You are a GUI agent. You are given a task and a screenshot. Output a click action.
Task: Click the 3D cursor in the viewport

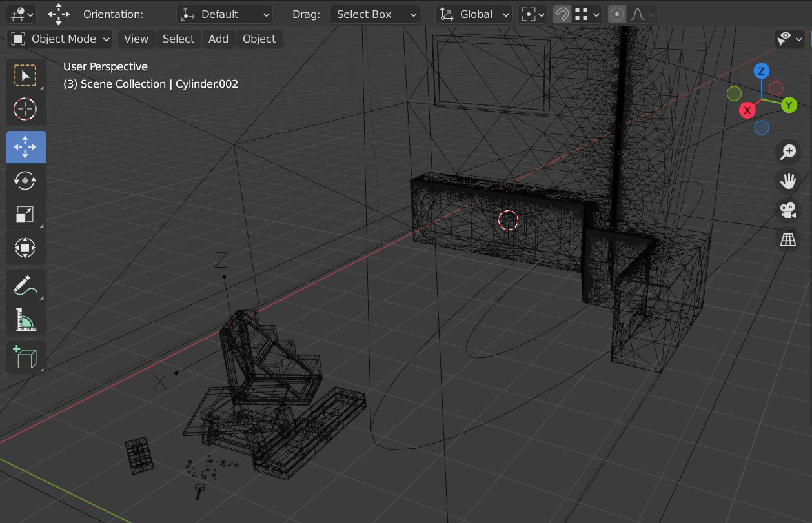pyautogui.click(x=508, y=220)
